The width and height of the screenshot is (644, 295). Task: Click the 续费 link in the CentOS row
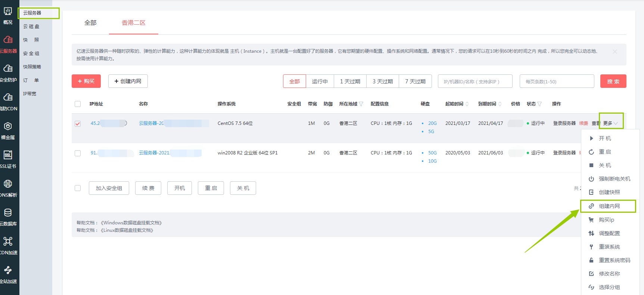(584, 123)
